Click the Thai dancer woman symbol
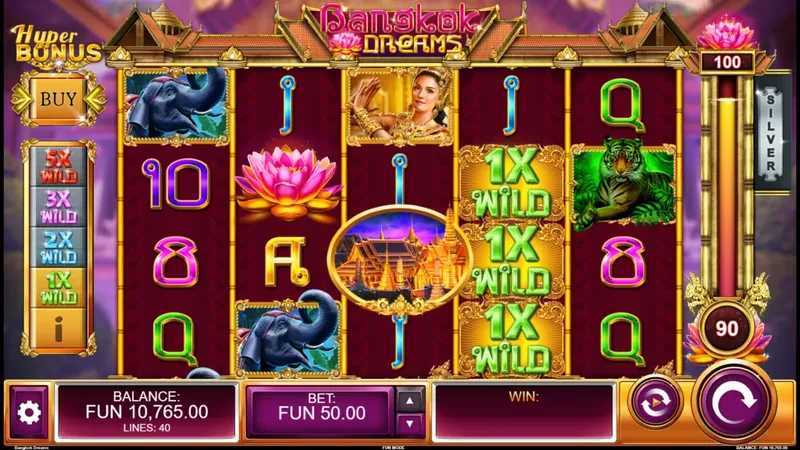Screen dimensions: 800x450 pos(399,107)
